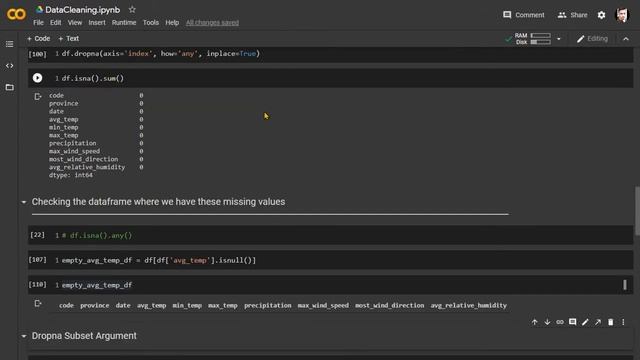The image size is (640, 360).
Task: Click the empty_avg_temp_df assignment code cell
Action: (x=331, y=260)
